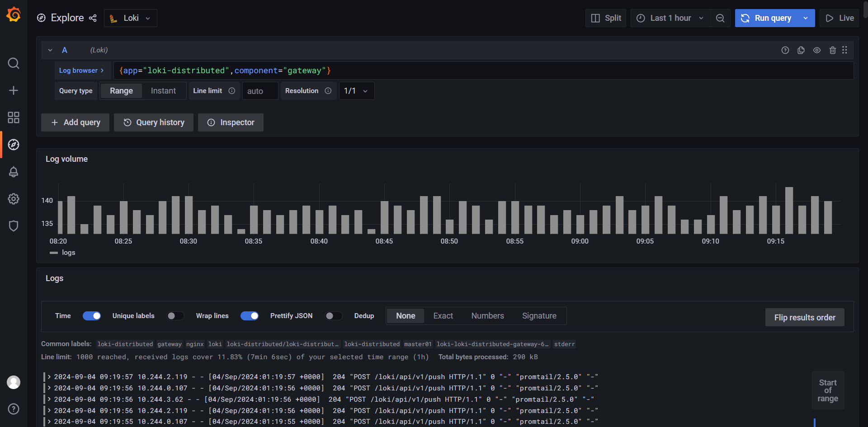The height and width of the screenshot is (427, 868).
Task: Open the user profile avatar
Action: (14, 382)
